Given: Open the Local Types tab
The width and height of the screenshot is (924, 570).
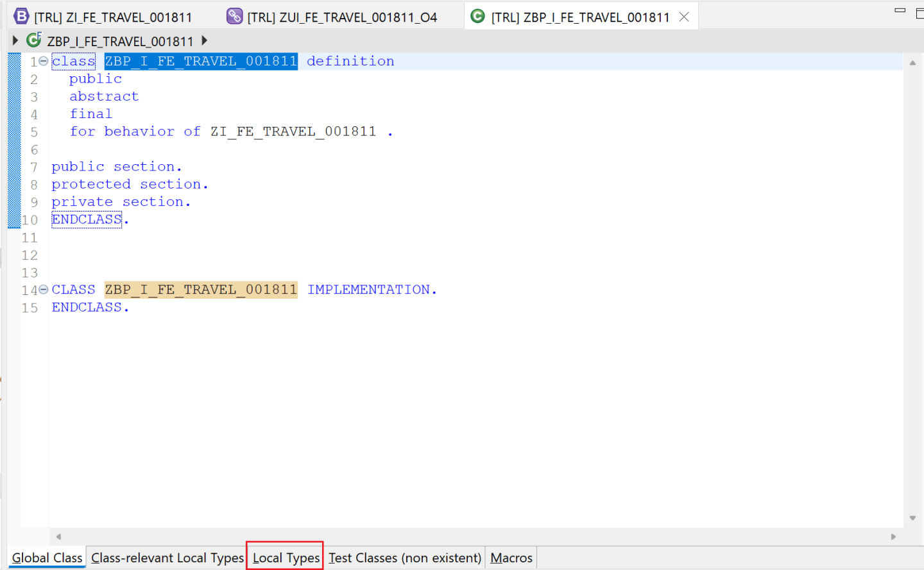Looking at the screenshot, I should [x=286, y=558].
